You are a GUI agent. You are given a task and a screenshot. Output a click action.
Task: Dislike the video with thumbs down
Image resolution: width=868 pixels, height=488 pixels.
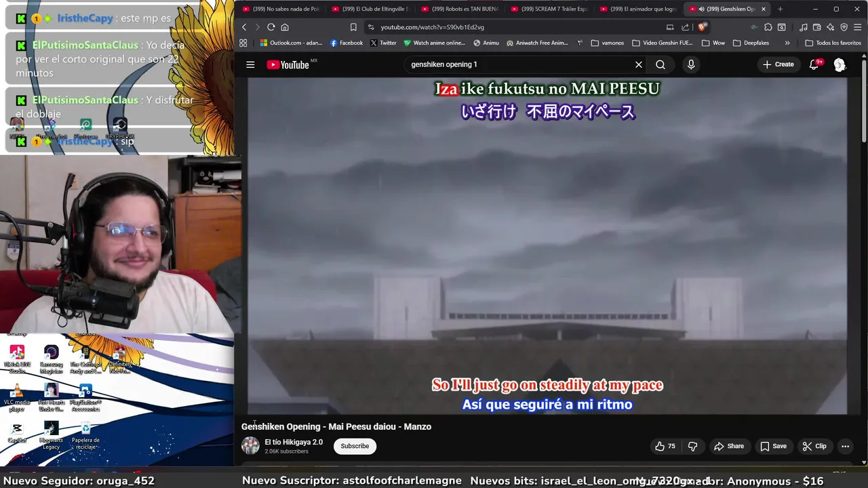point(692,446)
